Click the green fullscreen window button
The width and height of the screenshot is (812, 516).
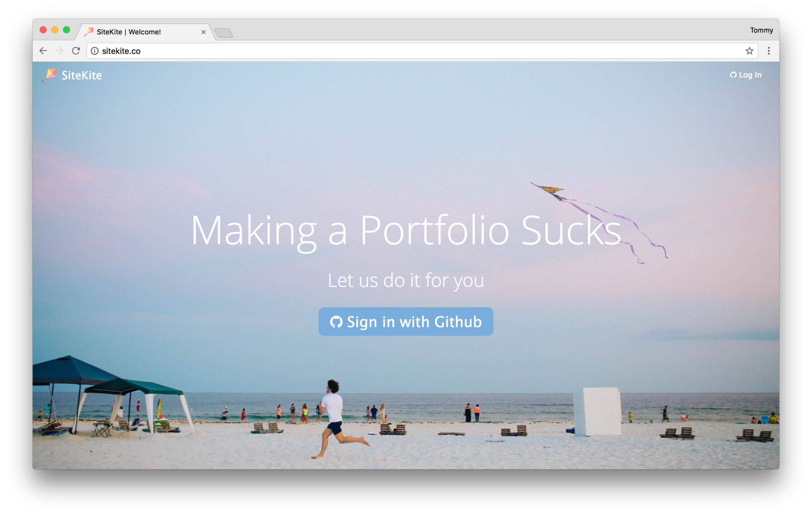click(67, 30)
